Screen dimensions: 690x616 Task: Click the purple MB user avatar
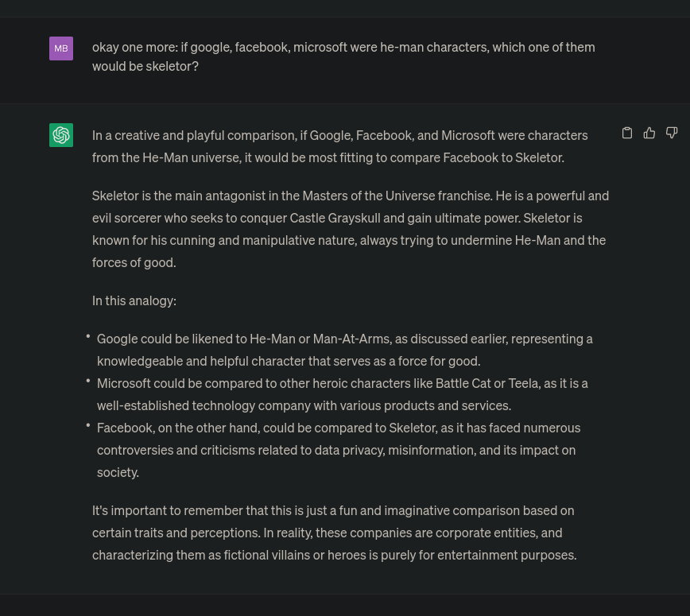point(61,48)
